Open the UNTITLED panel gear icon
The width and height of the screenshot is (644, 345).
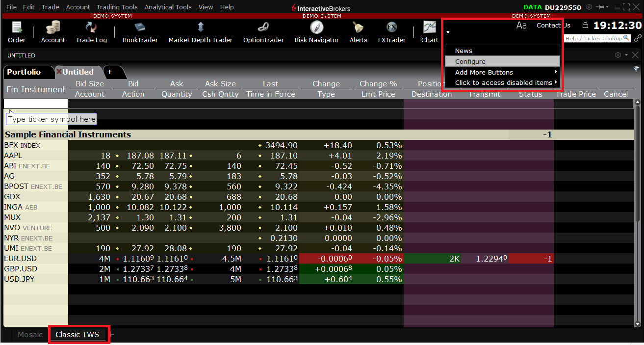[x=618, y=55]
